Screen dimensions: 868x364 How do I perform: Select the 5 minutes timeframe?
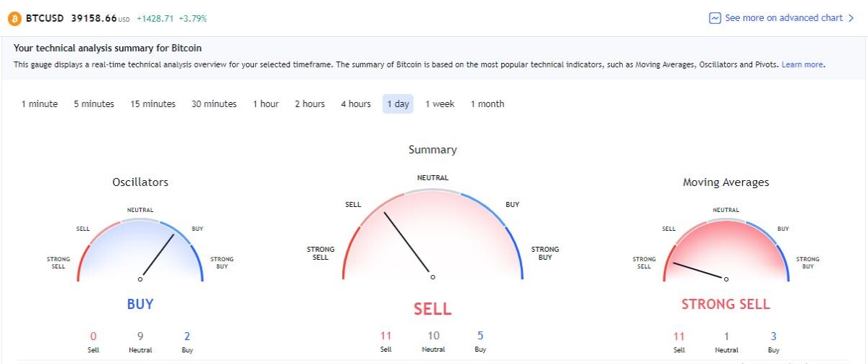pyautogui.click(x=94, y=104)
